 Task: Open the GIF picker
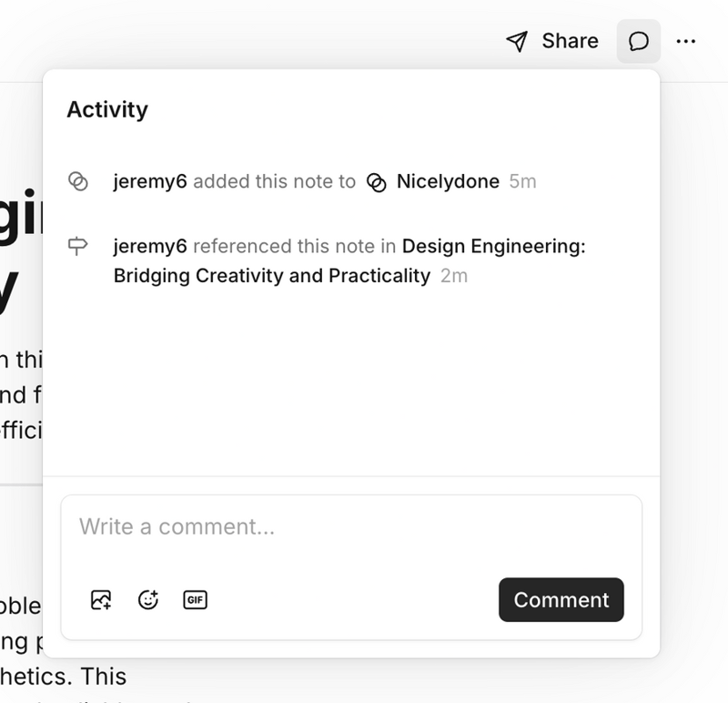195,600
